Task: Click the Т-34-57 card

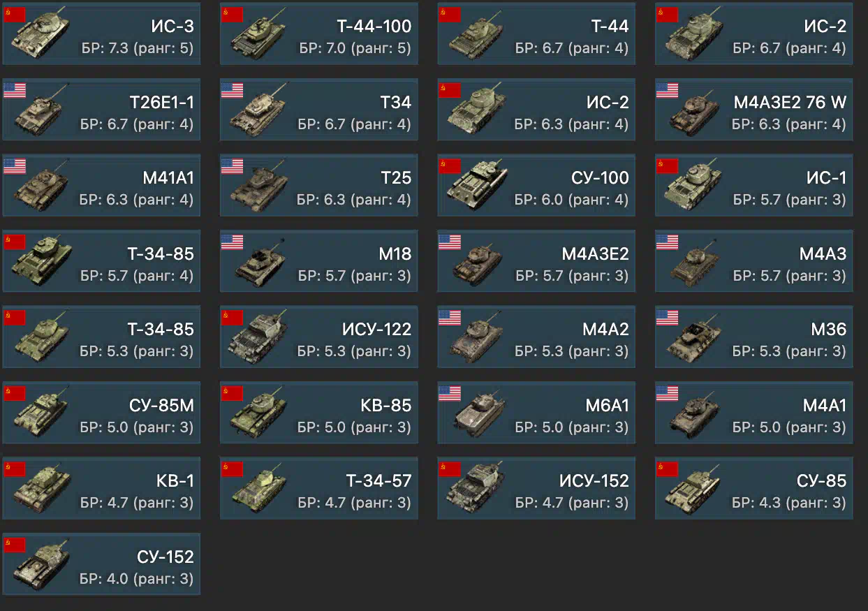Action: click(x=319, y=488)
